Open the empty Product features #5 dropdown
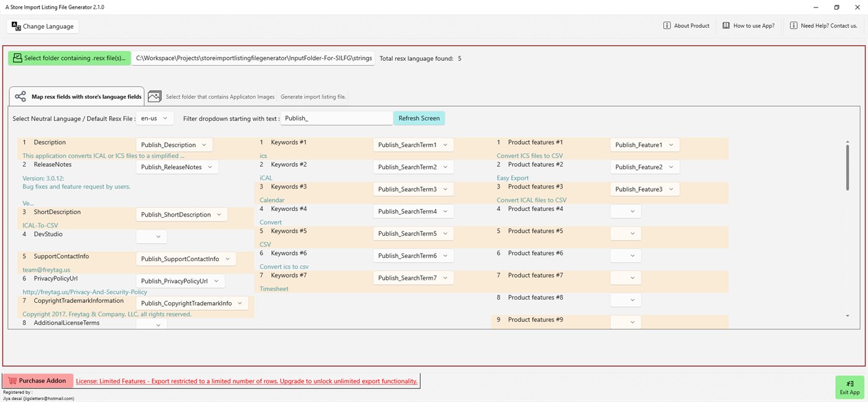868x402 pixels. point(625,234)
